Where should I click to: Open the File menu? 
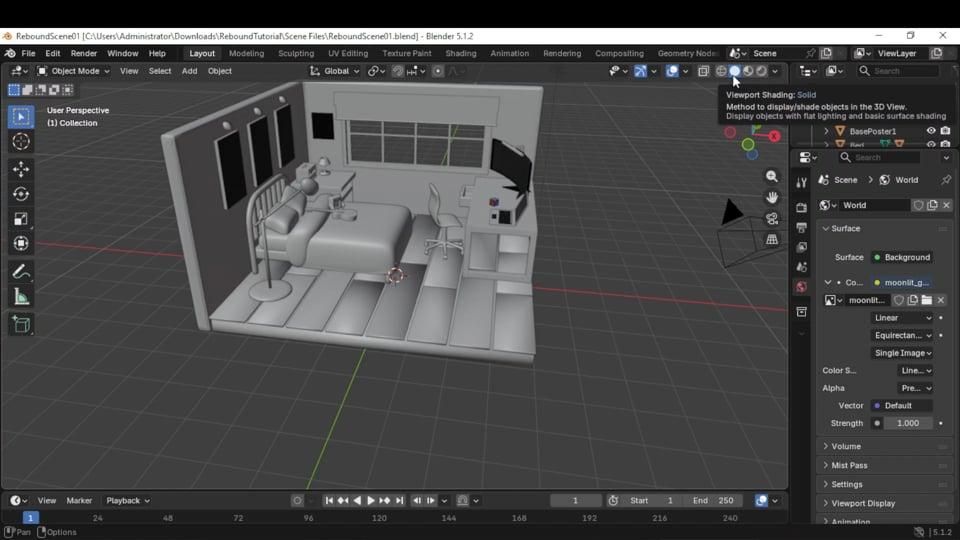(28, 53)
